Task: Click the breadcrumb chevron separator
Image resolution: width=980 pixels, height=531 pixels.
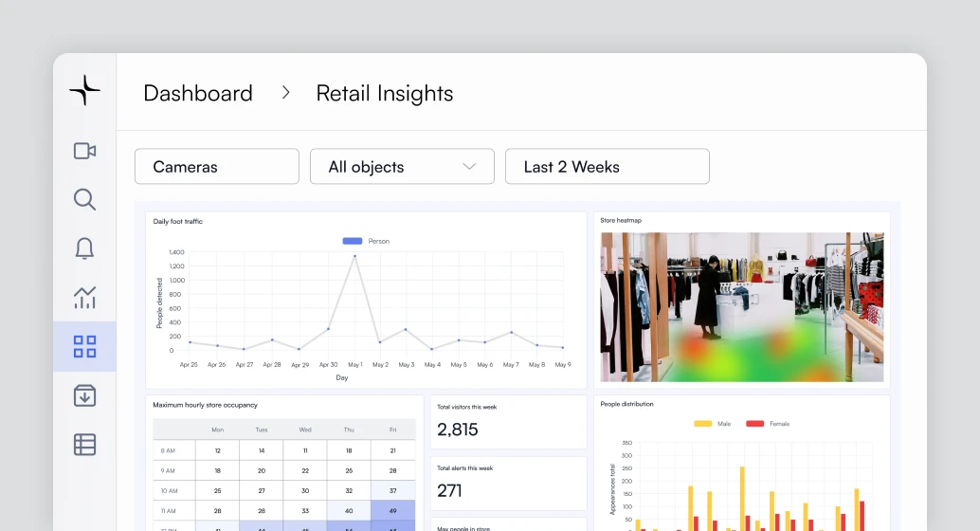Action: 285,93
